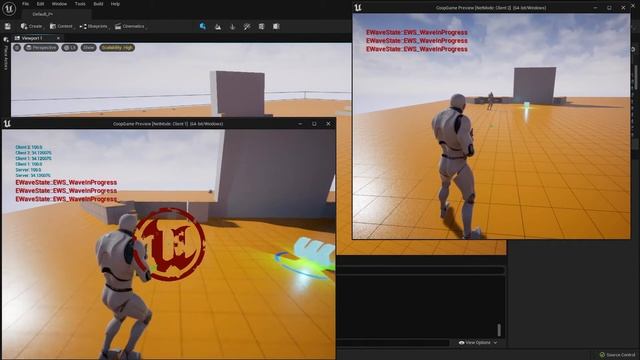Image resolution: width=640 pixels, height=360 pixels.
Task: Click the Modeling mode icon in the toolbar
Action: tap(261, 27)
